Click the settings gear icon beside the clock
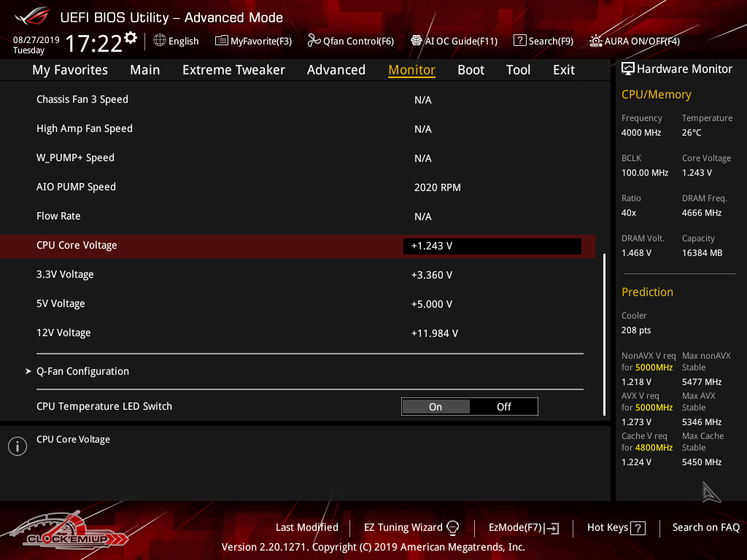This screenshot has height=560, width=747. pyautogui.click(x=131, y=37)
